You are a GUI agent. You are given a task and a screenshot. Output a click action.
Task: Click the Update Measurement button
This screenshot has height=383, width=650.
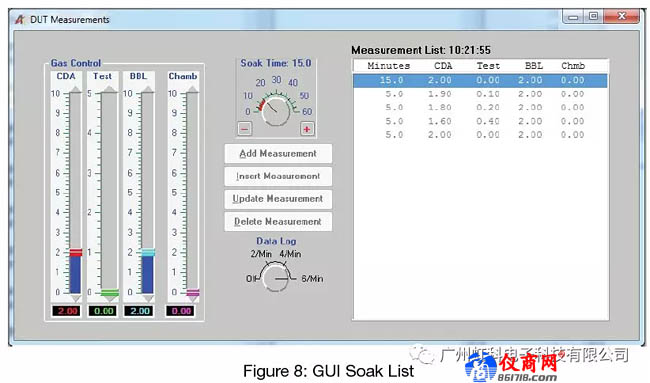tap(278, 199)
